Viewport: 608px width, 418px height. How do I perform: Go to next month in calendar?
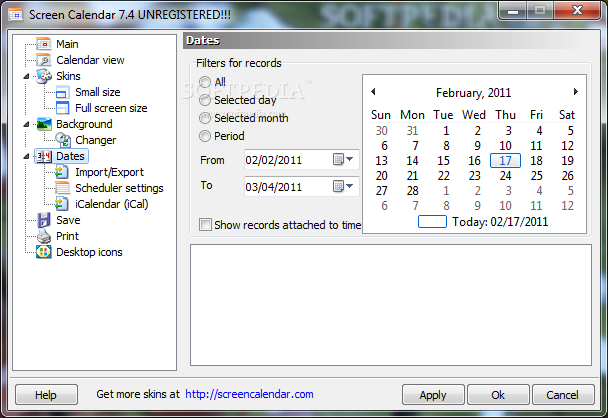coord(576,92)
